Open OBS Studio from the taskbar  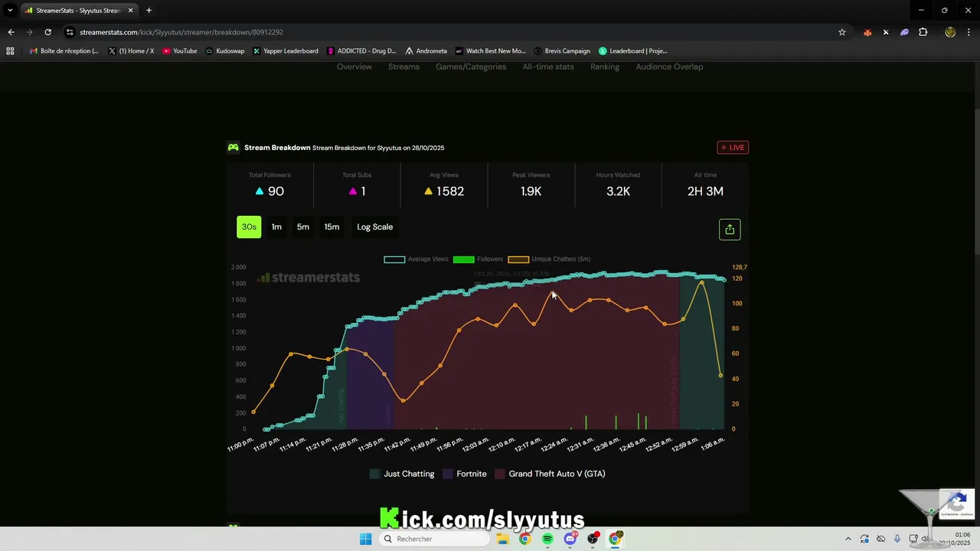click(x=593, y=539)
